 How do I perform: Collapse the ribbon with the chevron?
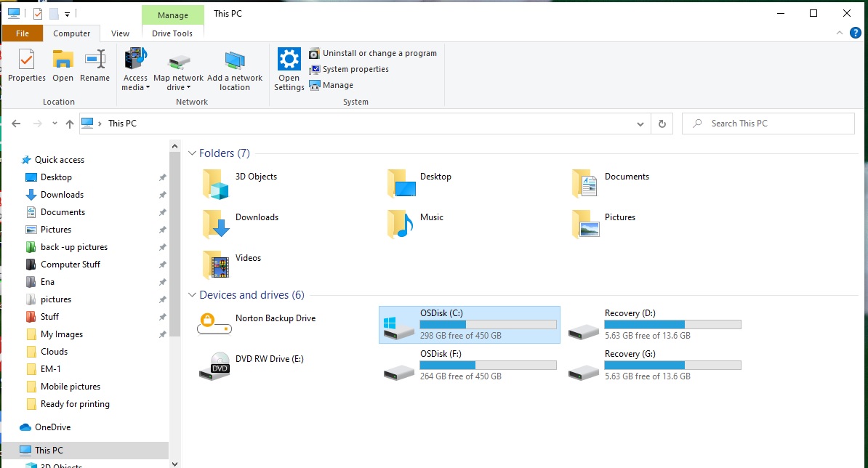tap(839, 33)
